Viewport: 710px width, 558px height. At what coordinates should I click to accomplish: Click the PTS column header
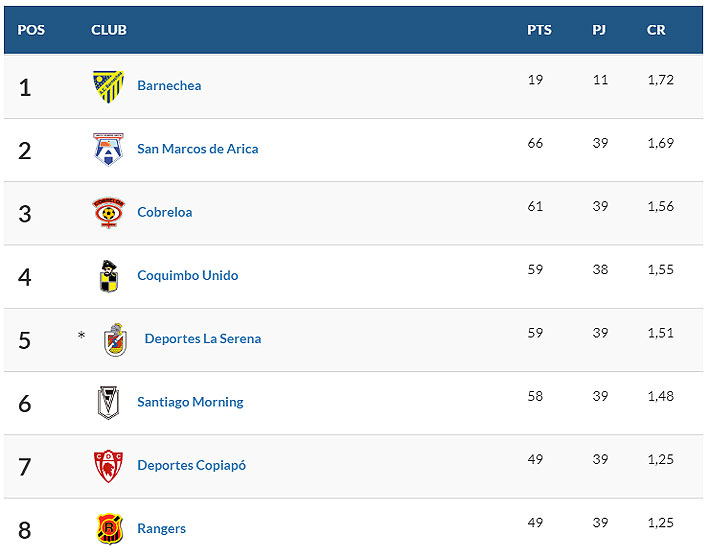[x=539, y=30]
